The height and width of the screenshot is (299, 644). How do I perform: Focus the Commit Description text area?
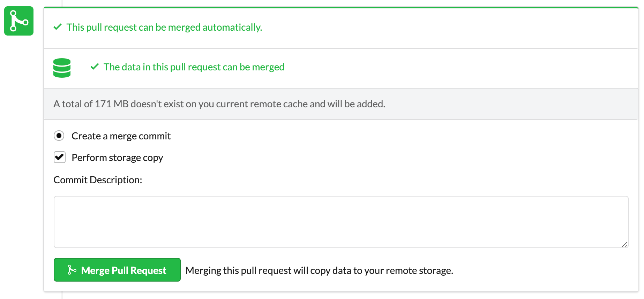[341, 222]
